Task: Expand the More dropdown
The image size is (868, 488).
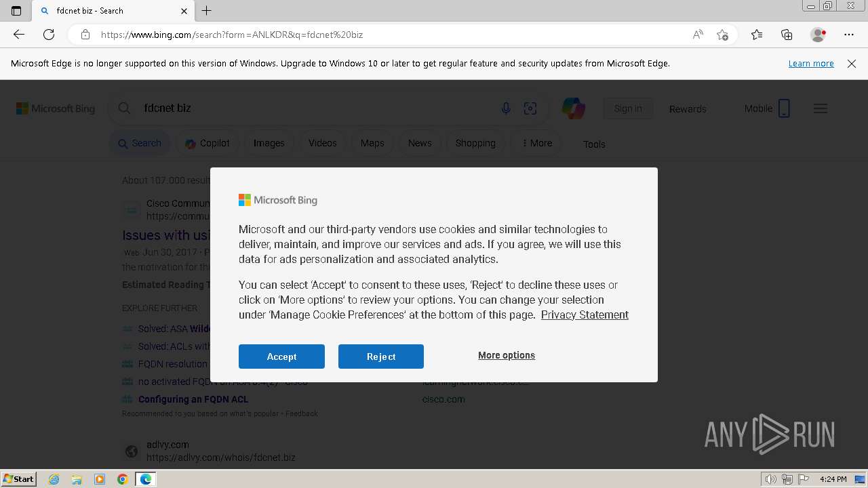Action: pyautogui.click(x=536, y=143)
